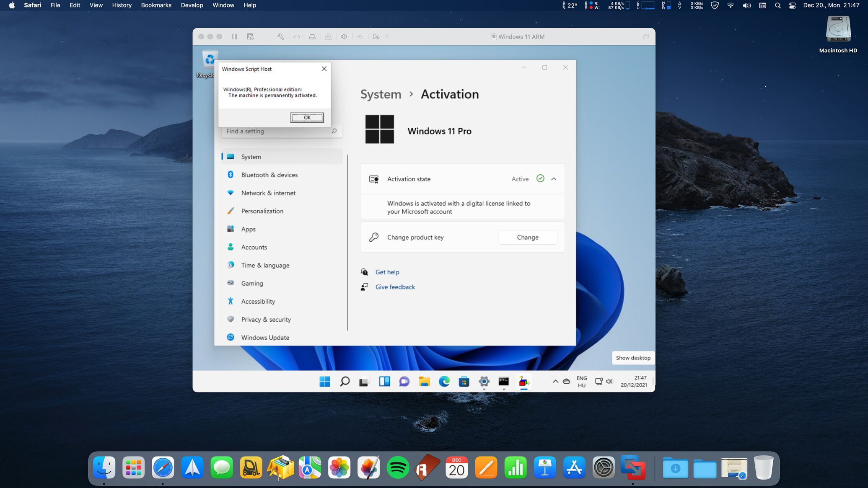This screenshot has height=488, width=868.
Task: Click the hard disk device icon
Action: 312,37
